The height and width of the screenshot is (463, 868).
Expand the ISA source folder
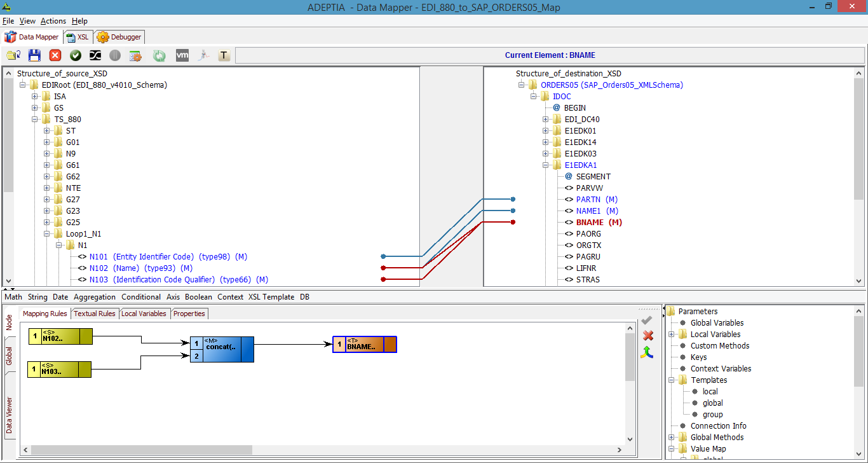pos(36,97)
